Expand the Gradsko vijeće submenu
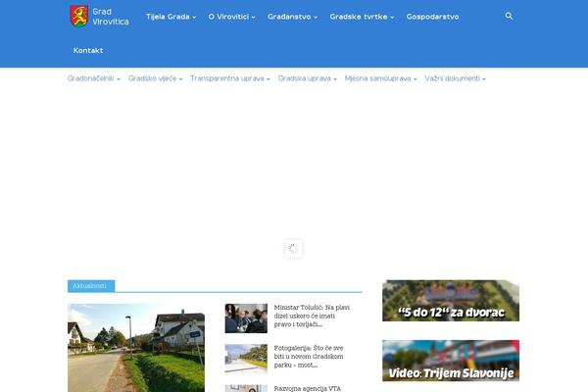 tap(155, 78)
